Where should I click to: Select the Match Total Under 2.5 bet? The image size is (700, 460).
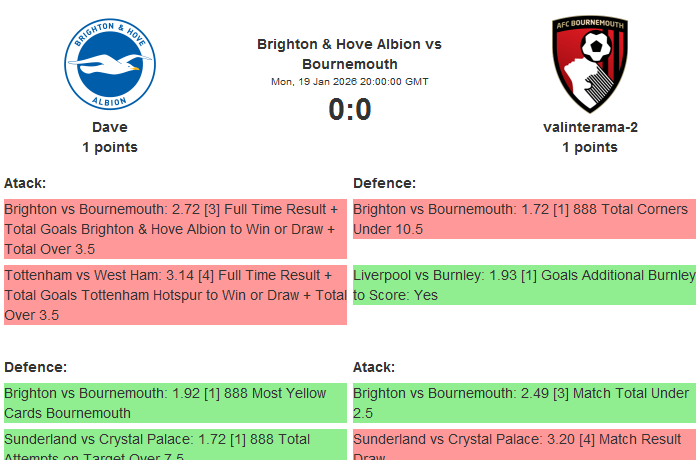pos(524,403)
